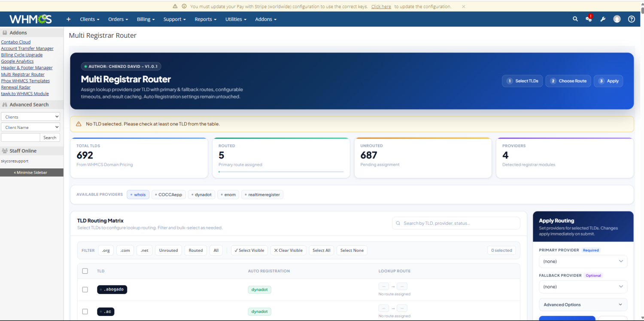Viewport: 644px width, 321px height.
Task: Dismiss the Stripe warning banner with X
Action: click(x=463, y=6)
